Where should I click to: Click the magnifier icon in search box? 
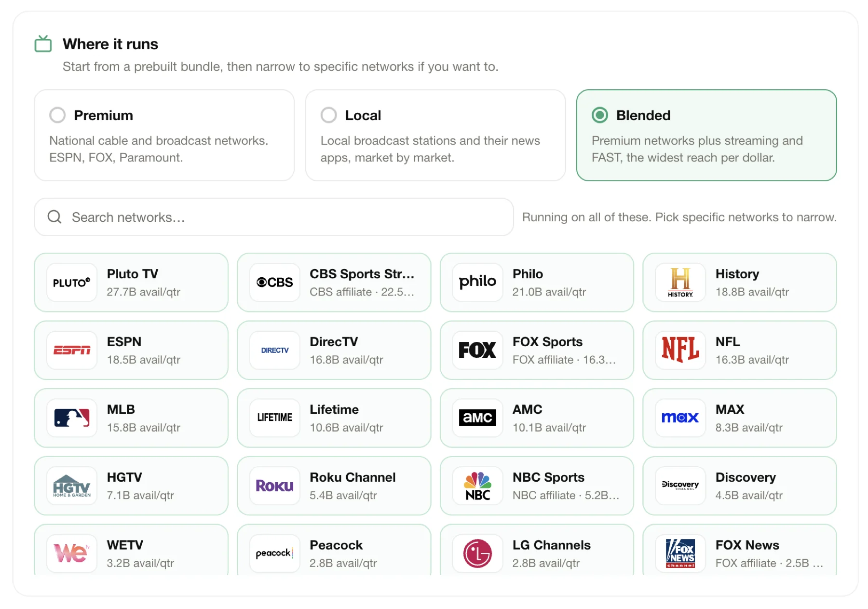click(54, 217)
